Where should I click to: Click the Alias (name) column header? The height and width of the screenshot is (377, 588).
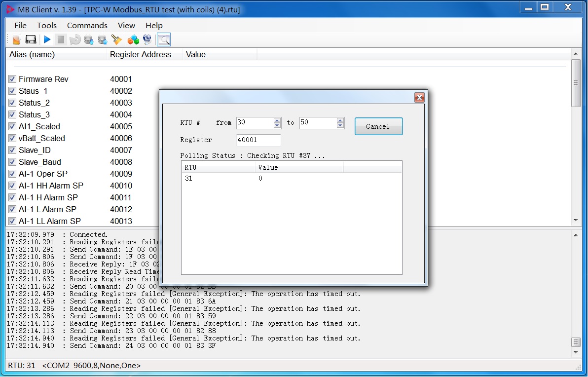[57, 54]
